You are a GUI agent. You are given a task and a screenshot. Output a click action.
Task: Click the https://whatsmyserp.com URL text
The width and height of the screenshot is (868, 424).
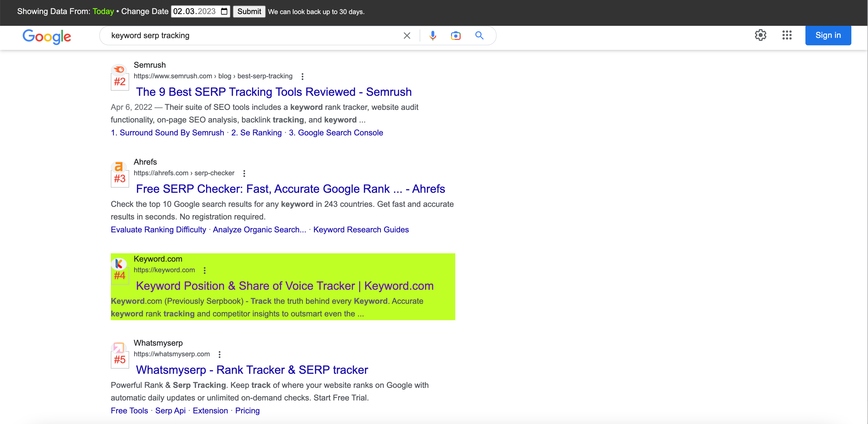coord(172,354)
